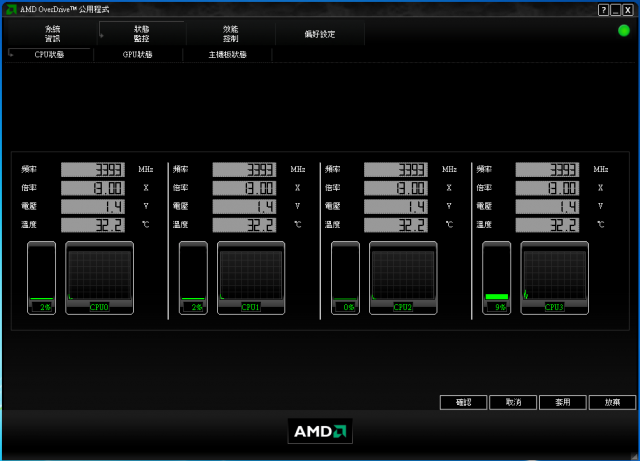
Task: Click the CPU2 multiplier value field
Action: point(396,188)
